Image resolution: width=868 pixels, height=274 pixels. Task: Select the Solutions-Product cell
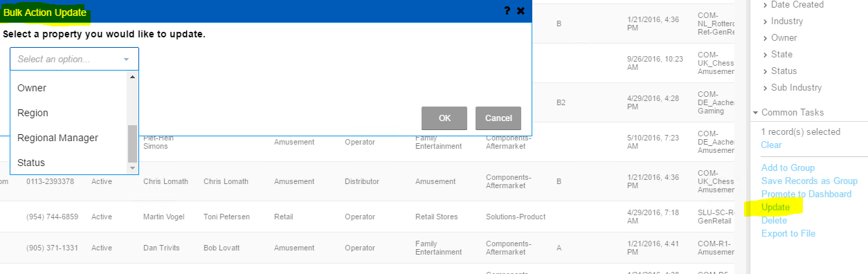(x=516, y=217)
